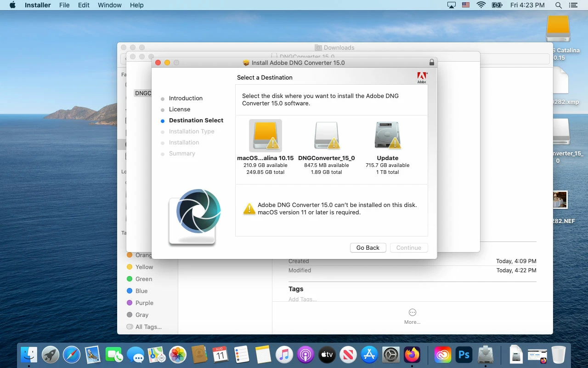Click the Add Tags... field in Finder
The width and height of the screenshot is (588, 368).
[x=303, y=299]
